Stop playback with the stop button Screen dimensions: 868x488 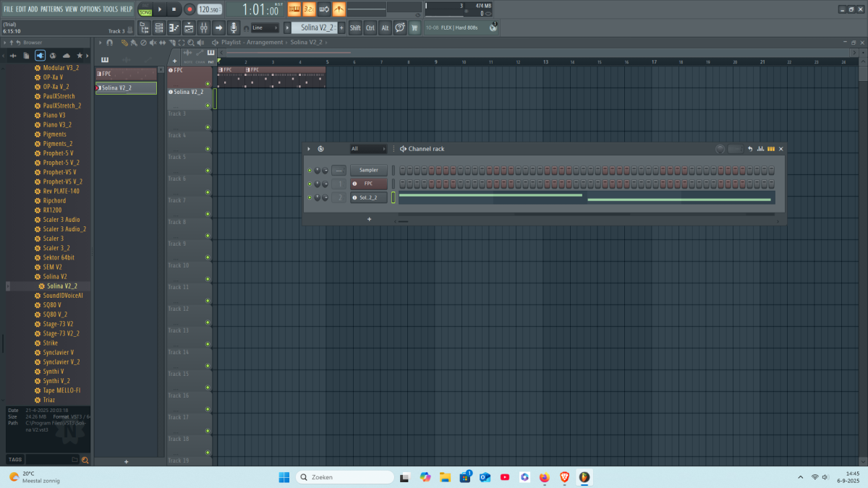pyautogui.click(x=174, y=9)
